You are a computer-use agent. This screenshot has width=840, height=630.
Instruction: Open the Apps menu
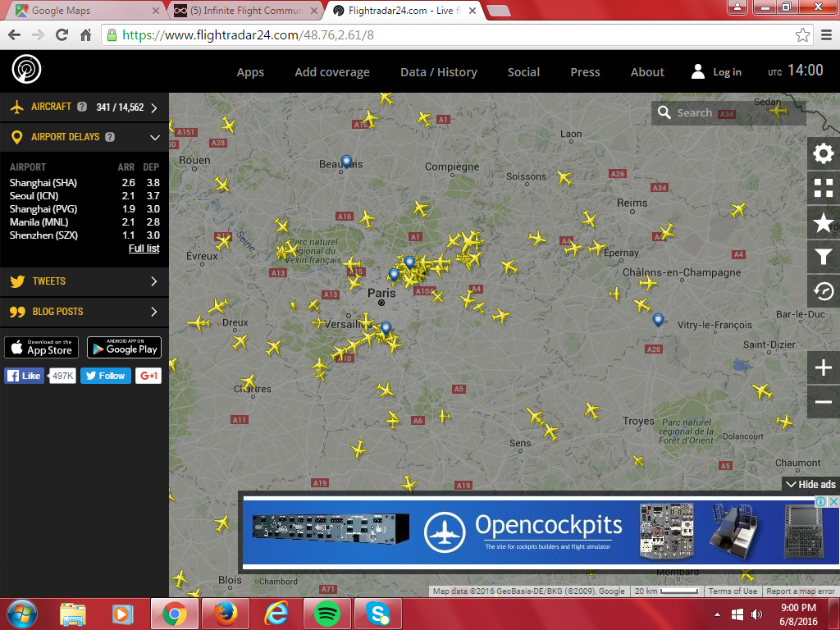pyautogui.click(x=250, y=72)
